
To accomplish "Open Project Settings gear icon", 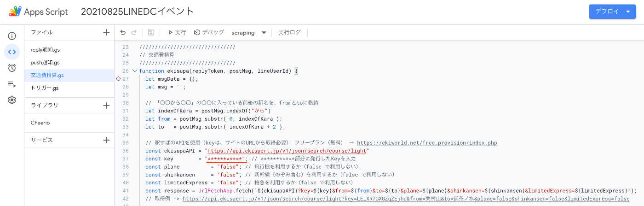I will coord(12,100).
